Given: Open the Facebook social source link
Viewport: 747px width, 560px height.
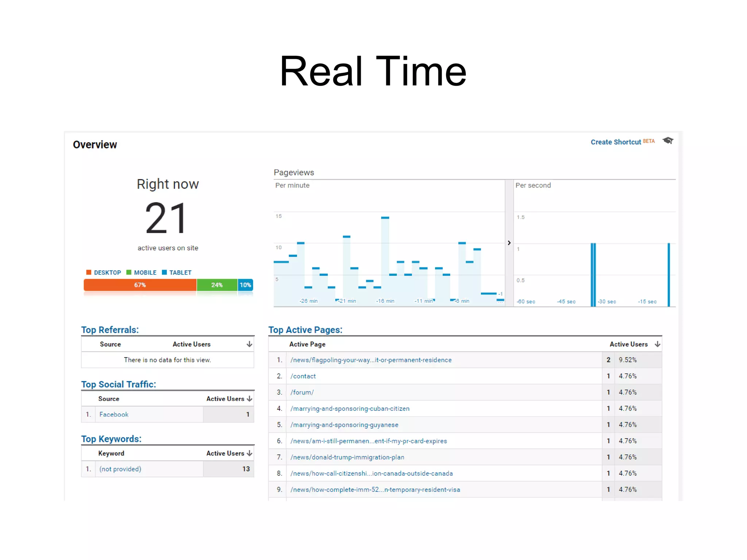Looking at the screenshot, I should (114, 414).
